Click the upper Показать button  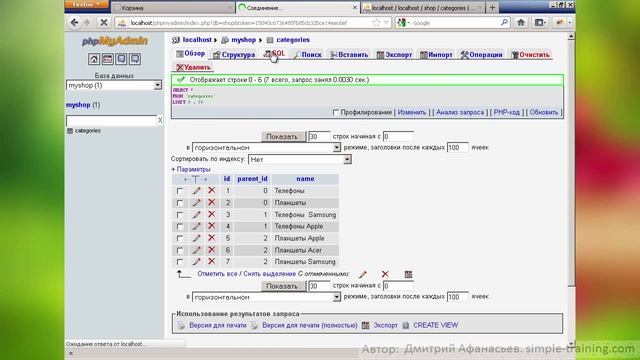pyautogui.click(x=283, y=136)
